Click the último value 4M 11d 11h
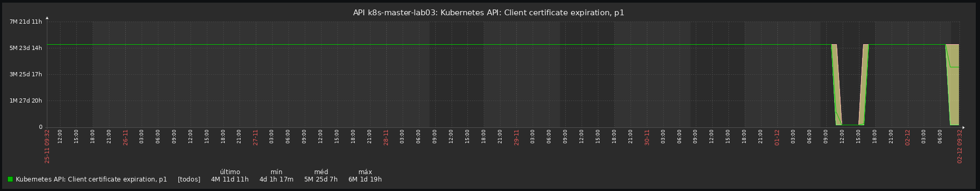This screenshot has width=980, height=191. (x=229, y=179)
